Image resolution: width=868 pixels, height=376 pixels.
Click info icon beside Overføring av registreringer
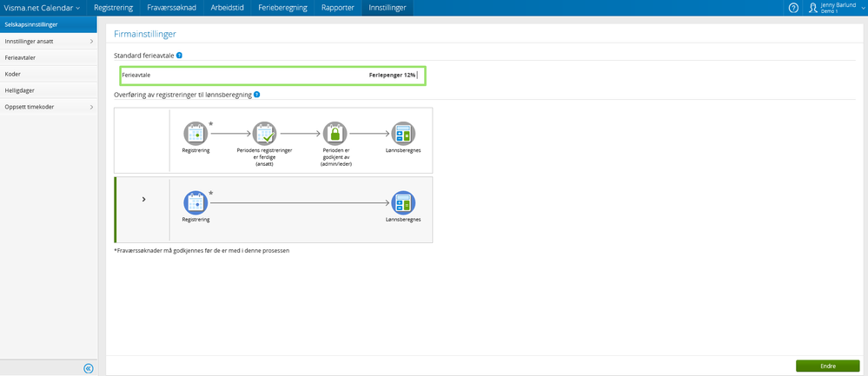click(x=257, y=94)
